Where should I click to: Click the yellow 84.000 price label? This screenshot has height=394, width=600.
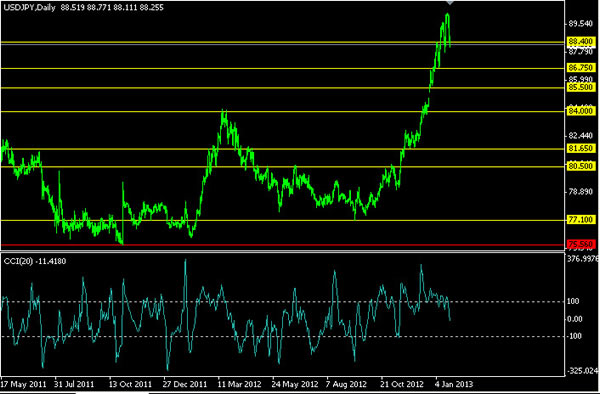tap(580, 111)
